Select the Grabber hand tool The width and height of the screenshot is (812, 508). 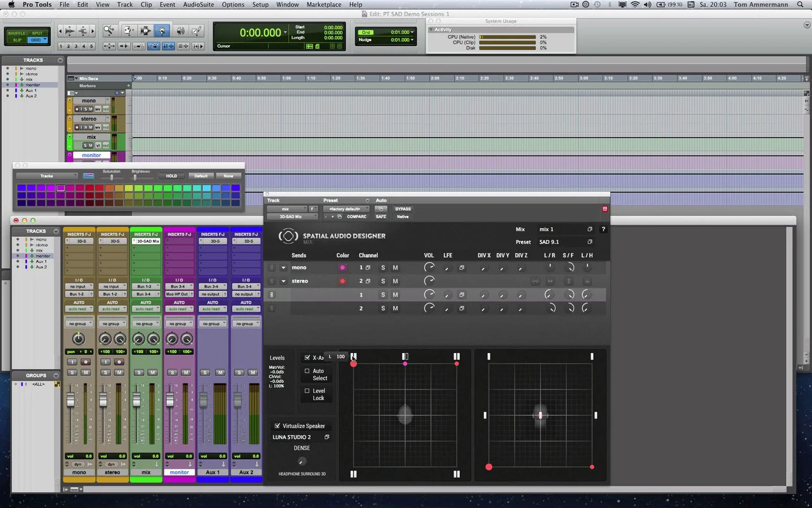click(x=162, y=30)
